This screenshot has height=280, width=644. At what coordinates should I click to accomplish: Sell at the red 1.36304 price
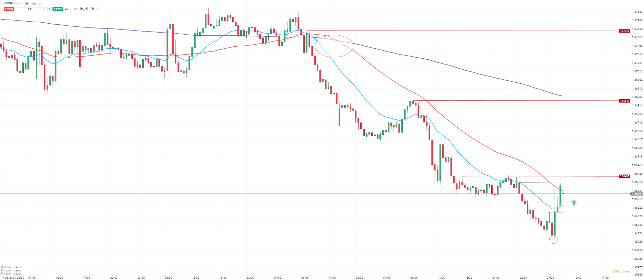(x=9, y=9)
